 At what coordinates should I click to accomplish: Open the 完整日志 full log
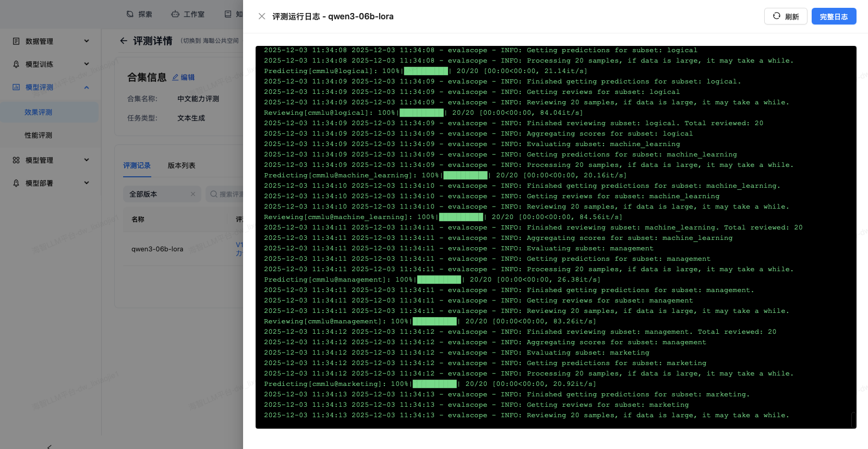pyautogui.click(x=833, y=16)
